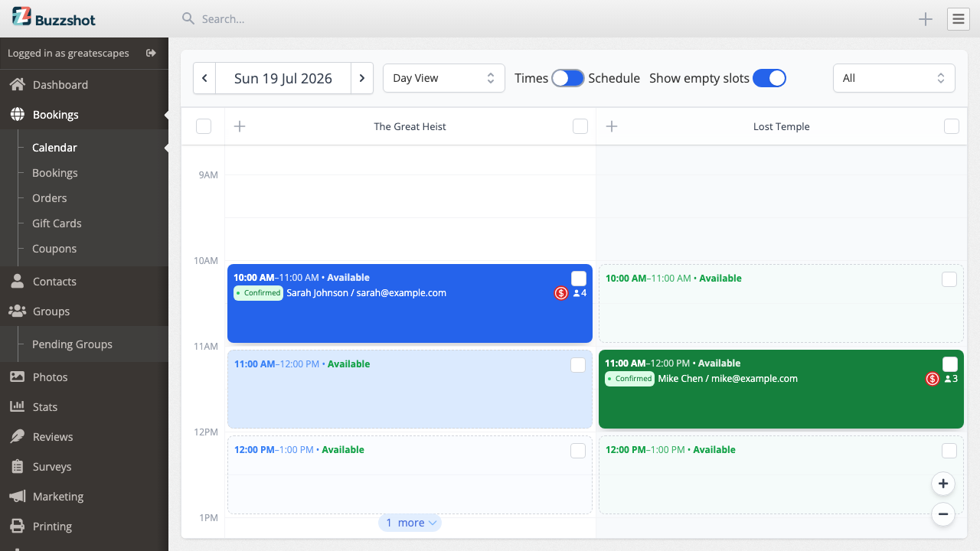The height and width of the screenshot is (551, 980).
Task: Select Mike Chen 11:00 AM booking checkbox
Action: point(950,364)
